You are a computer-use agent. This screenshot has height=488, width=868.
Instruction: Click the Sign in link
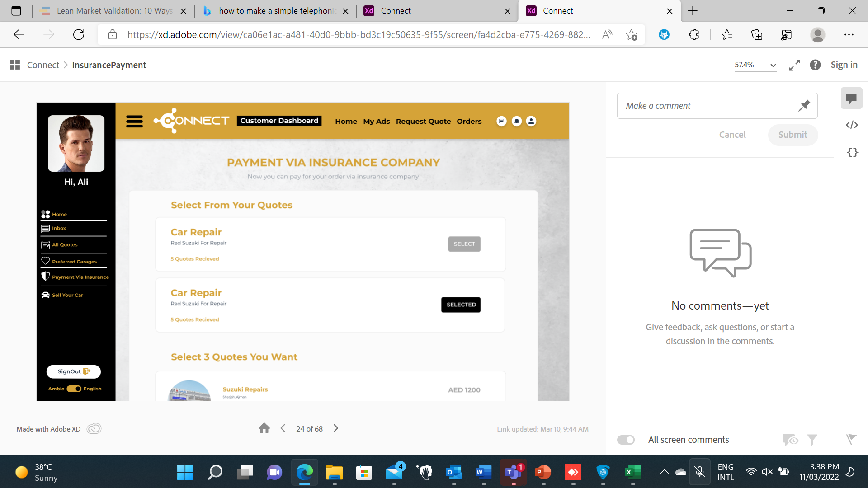tap(844, 65)
